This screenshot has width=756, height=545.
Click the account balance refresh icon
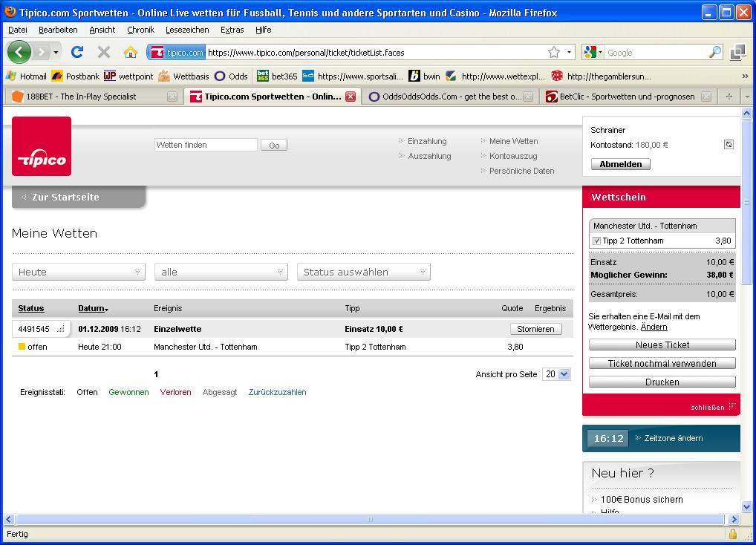pos(729,145)
